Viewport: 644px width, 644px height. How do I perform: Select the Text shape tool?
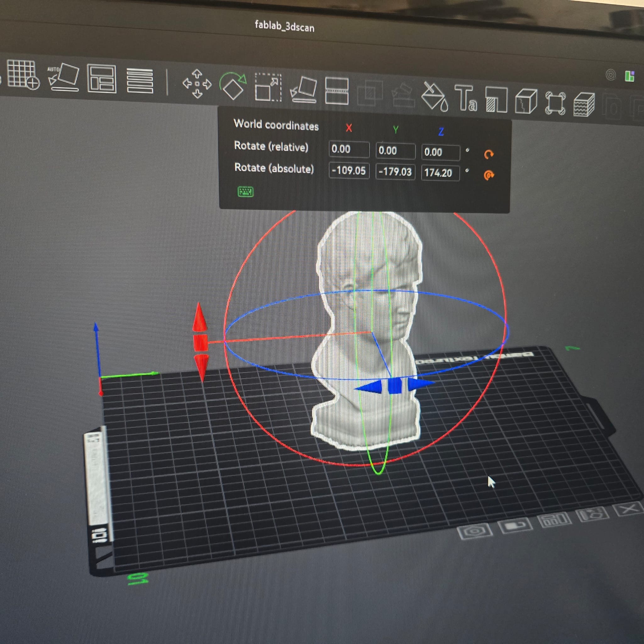click(x=466, y=98)
